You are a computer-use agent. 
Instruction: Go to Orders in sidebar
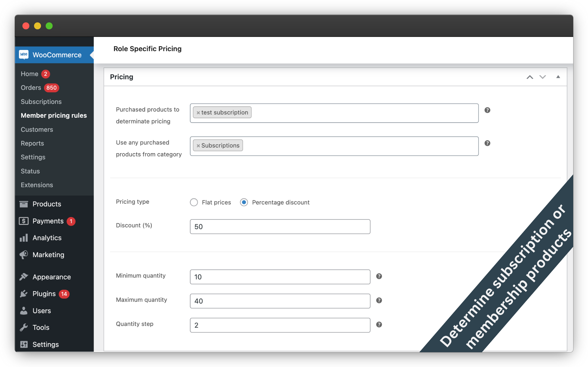tap(31, 88)
